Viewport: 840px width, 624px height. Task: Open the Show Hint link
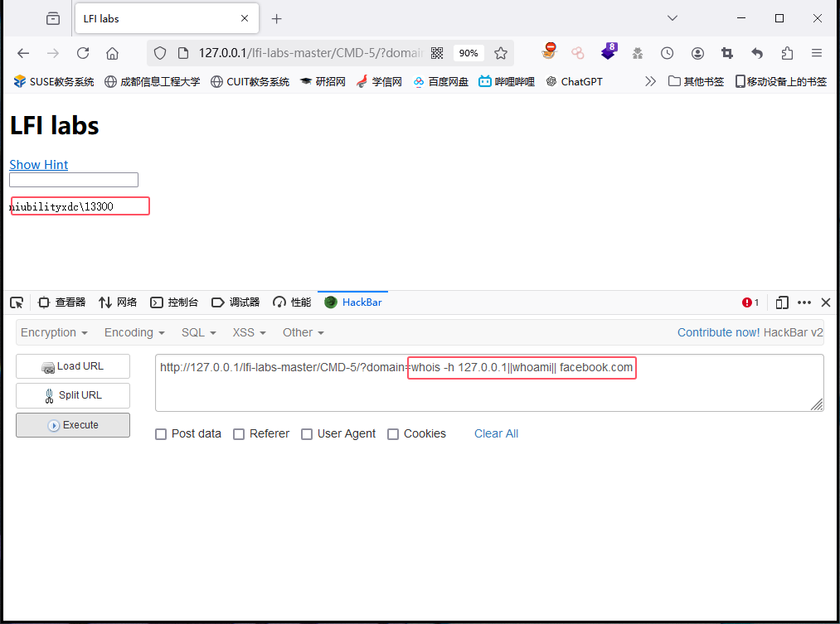pos(38,164)
